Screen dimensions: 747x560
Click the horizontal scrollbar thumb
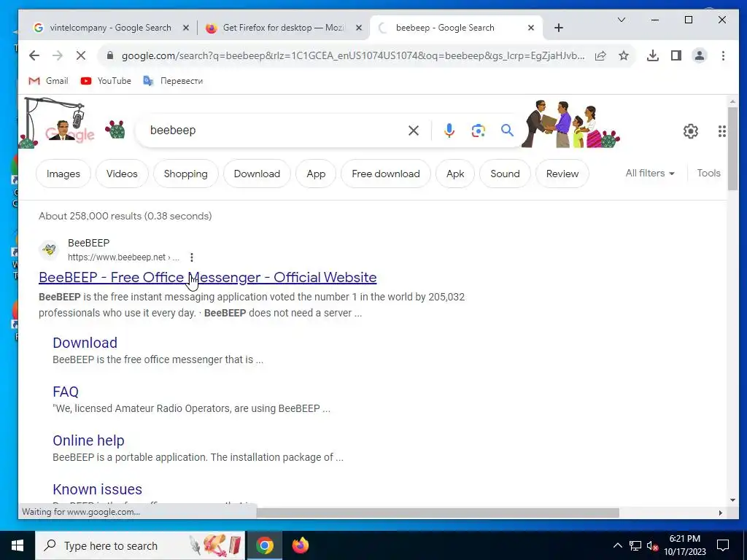coord(438,513)
